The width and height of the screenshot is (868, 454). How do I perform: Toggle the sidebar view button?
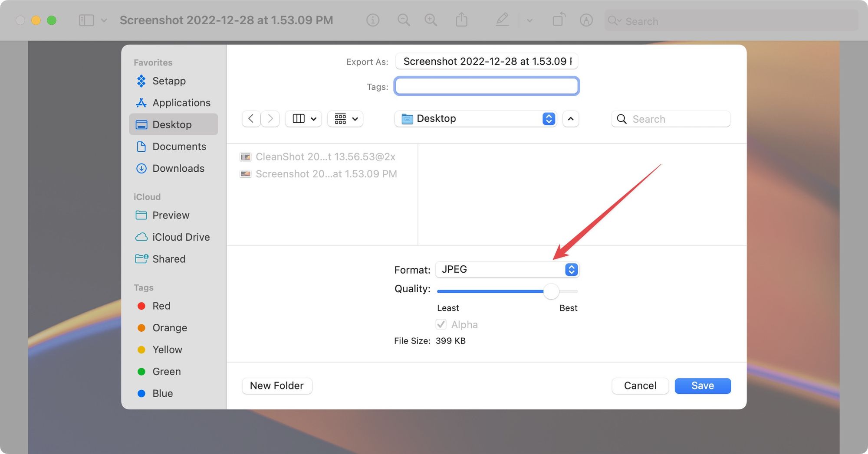86,20
